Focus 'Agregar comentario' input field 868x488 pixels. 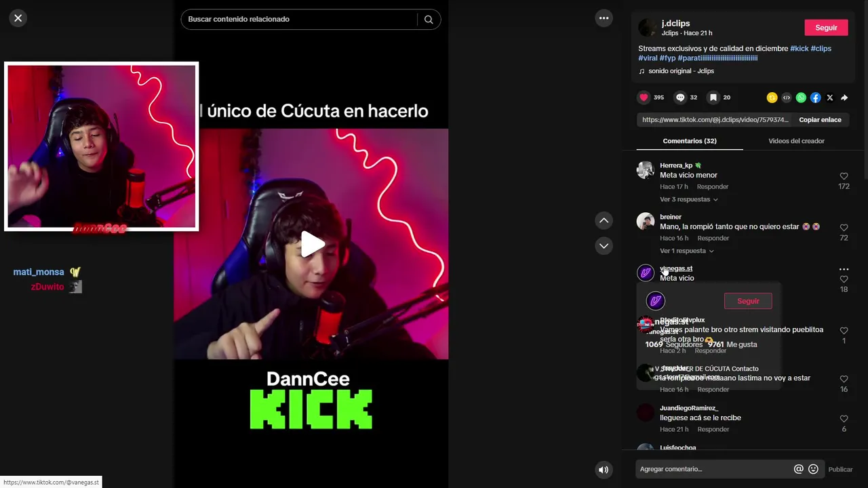(714, 469)
